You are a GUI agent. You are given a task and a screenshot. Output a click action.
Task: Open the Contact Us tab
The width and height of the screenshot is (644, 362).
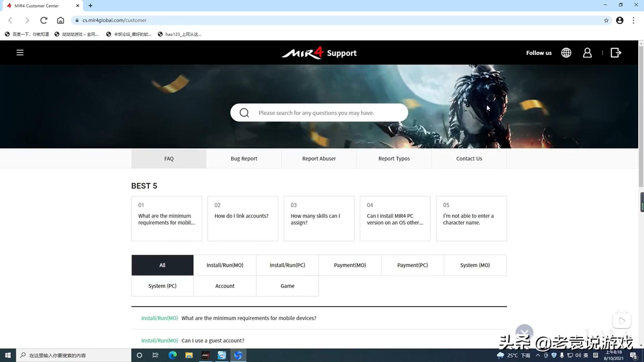point(469,159)
